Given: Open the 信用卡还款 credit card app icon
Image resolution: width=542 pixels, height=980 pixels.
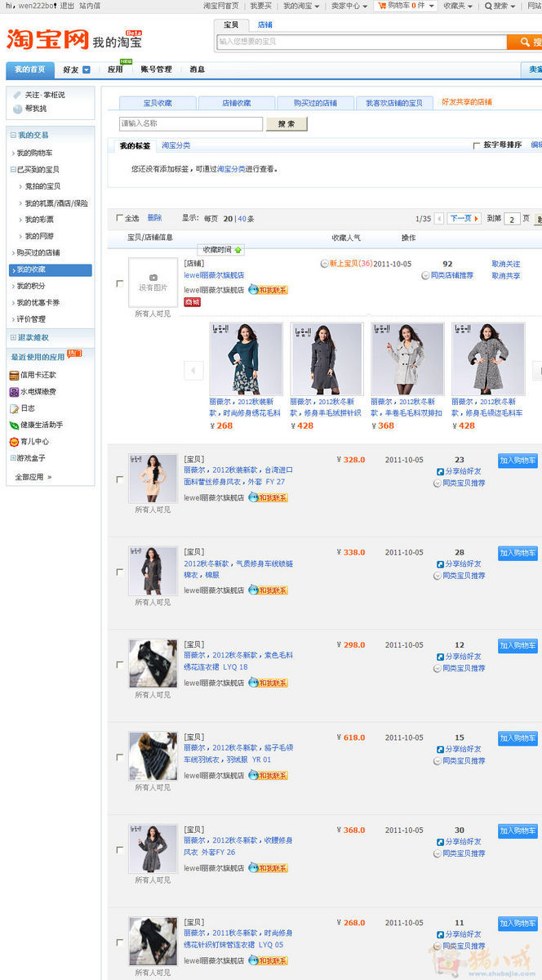Looking at the screenshot, I should [14, 375].
